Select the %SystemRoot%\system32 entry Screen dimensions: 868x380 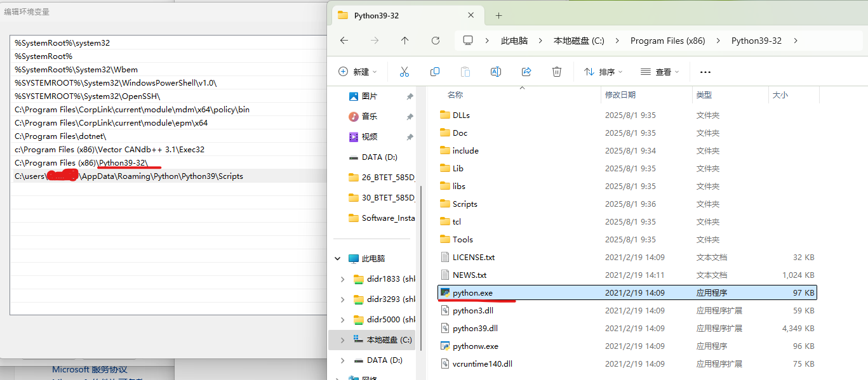[x=168, y=43]
